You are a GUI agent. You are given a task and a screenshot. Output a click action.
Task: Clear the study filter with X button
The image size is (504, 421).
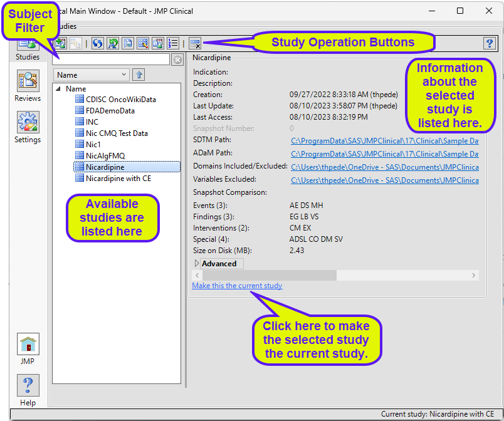coord(177,60)
